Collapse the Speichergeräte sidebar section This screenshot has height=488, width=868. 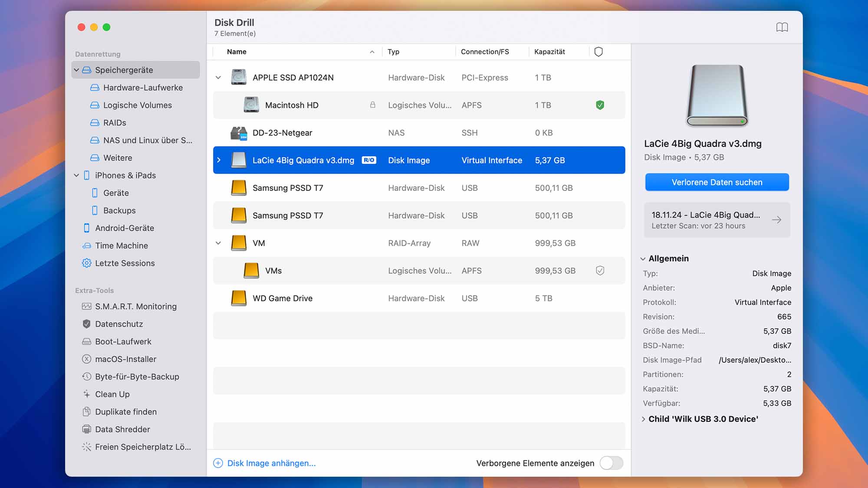[x=76, y=70]
